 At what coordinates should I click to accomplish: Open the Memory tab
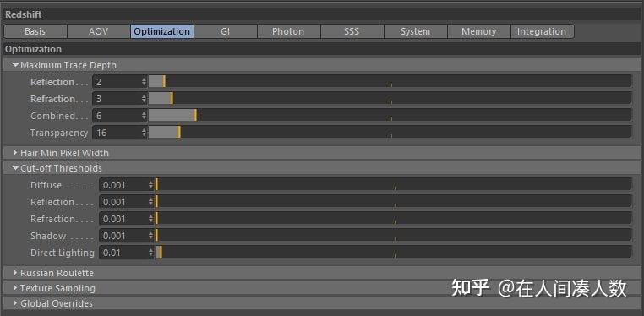[479, 31]
